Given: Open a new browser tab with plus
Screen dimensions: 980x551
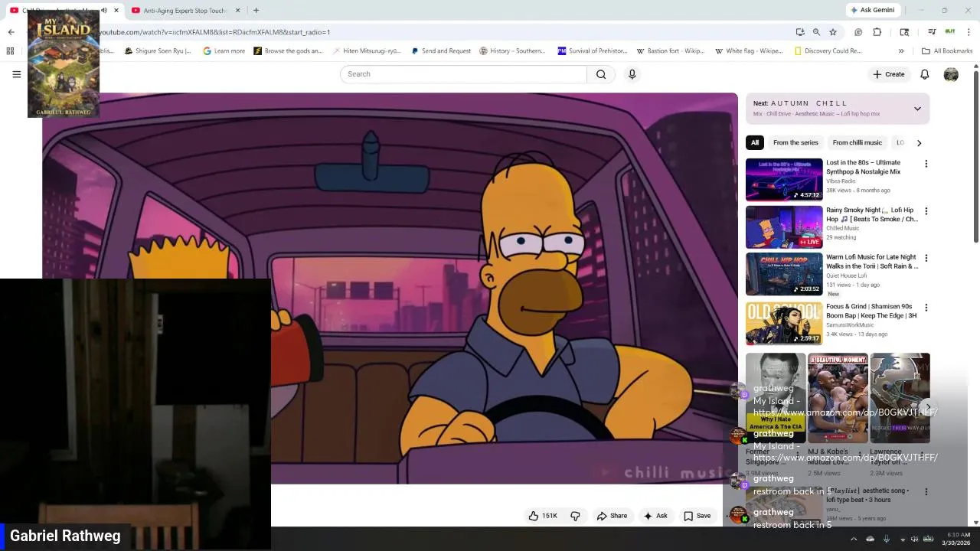Looking at the screenshot, I should 256,11.
